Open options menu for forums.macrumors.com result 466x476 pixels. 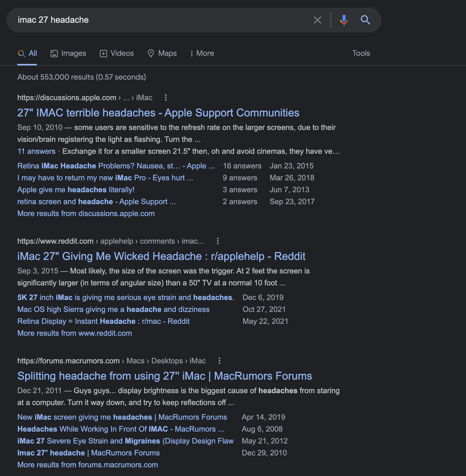click(219, 361)
